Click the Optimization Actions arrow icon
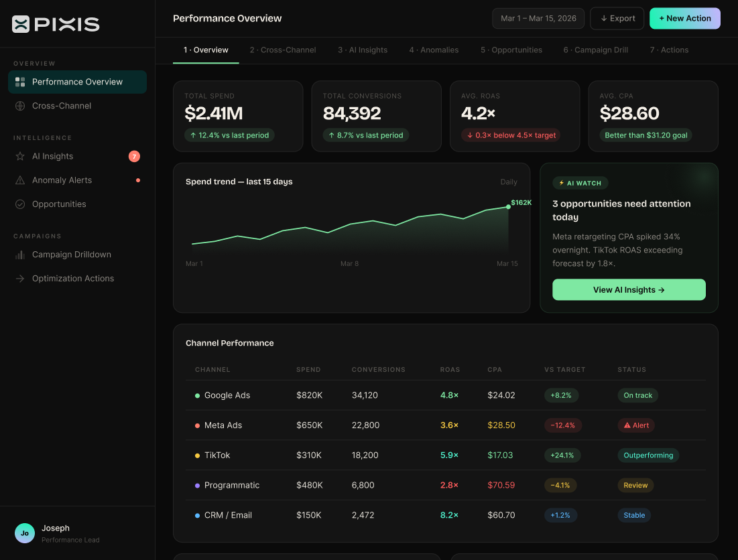Viewport: 738px width, 560px height. click(20, 279)
